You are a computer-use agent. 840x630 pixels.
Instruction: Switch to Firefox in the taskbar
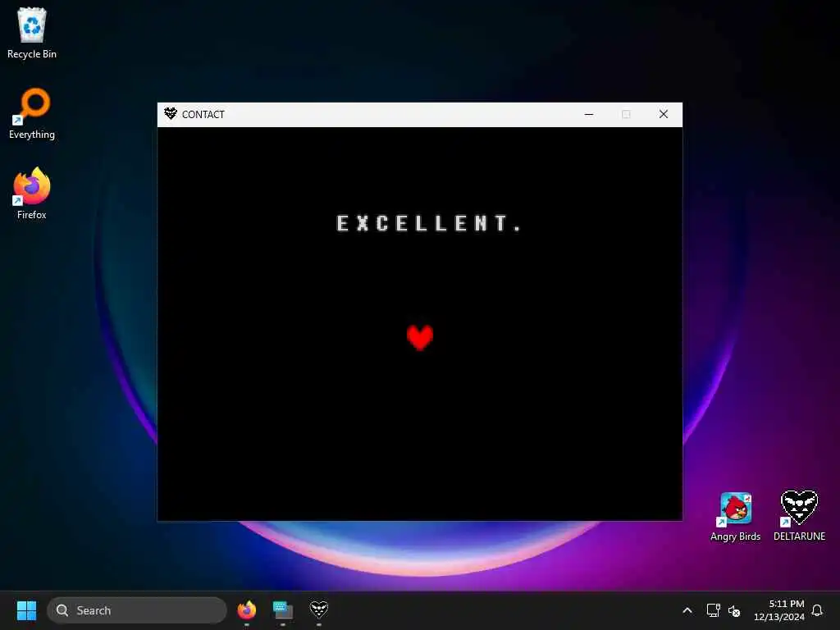247,610
